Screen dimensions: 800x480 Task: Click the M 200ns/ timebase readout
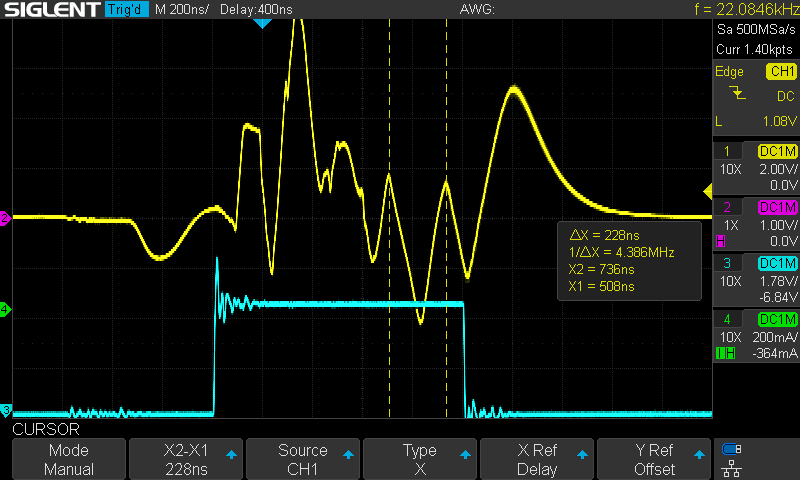tap(182, 9)
